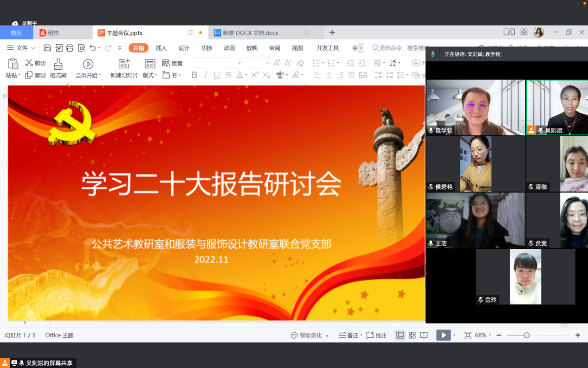Toggle Bold formatting
The height and width of the screenshot is (368, 588).
[194, 75]
